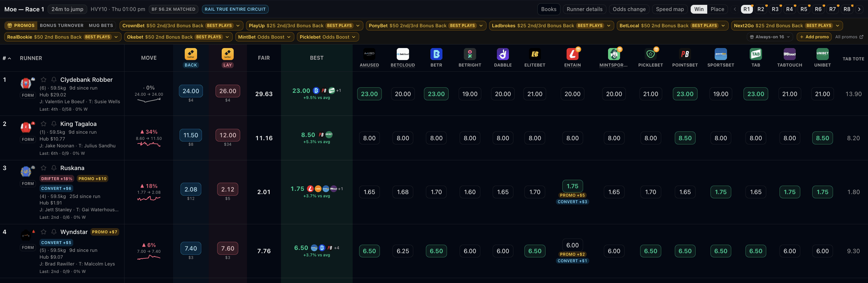The image size is (868, 283).
Task: Select the R5 race tab
Action: tap(803, 9)
